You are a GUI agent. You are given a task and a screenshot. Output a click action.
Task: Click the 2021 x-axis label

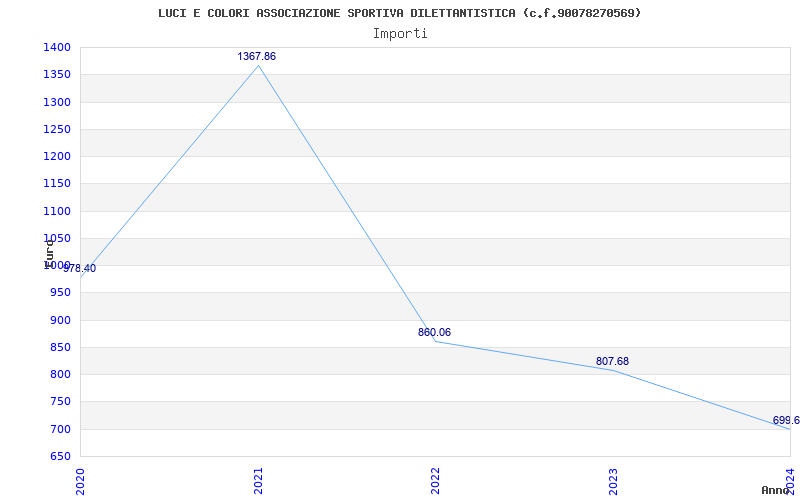[258, 481]
